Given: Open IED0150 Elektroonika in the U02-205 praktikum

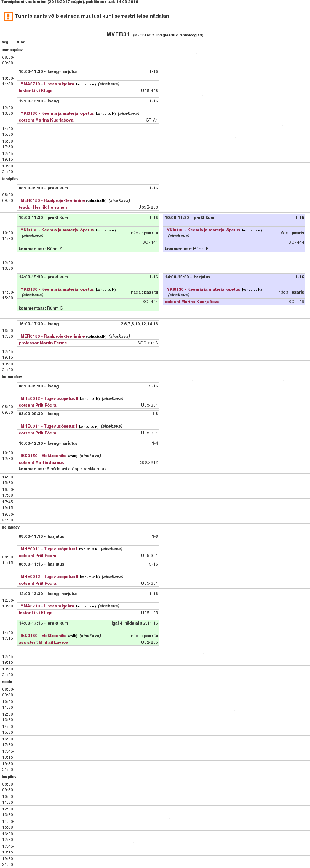Looking at the screenshot, I should tap(43, 636).
